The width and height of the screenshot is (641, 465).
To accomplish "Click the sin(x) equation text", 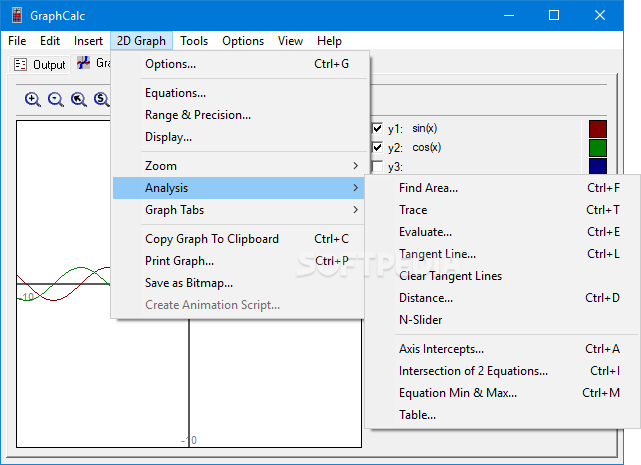I will pos(425,128).
